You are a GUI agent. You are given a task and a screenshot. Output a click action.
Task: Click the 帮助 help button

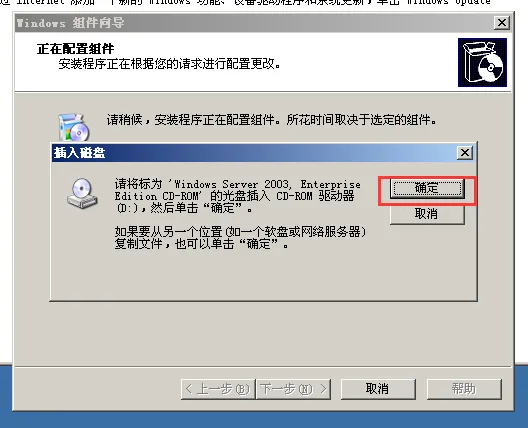pyautogui.click(x=464, y=389)
